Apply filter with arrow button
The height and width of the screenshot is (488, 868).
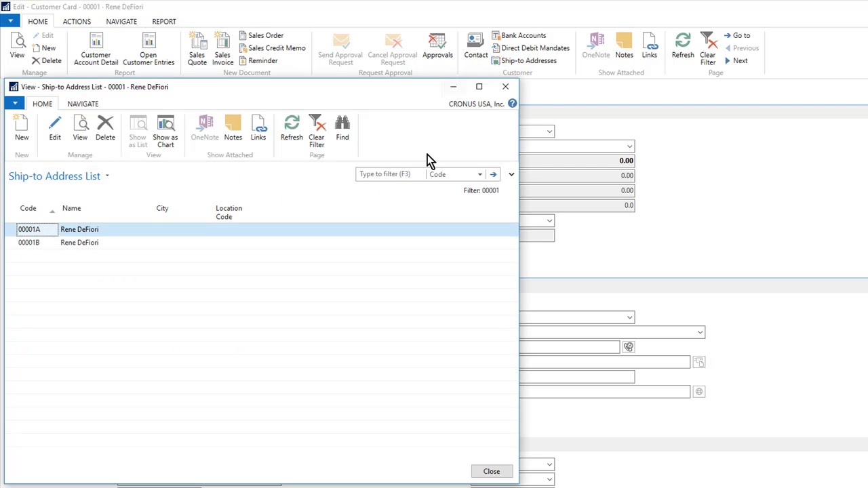point(493,174)
